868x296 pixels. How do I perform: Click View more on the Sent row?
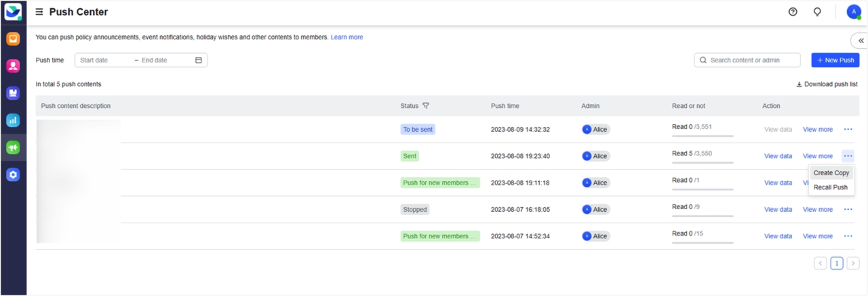(818, 156)
